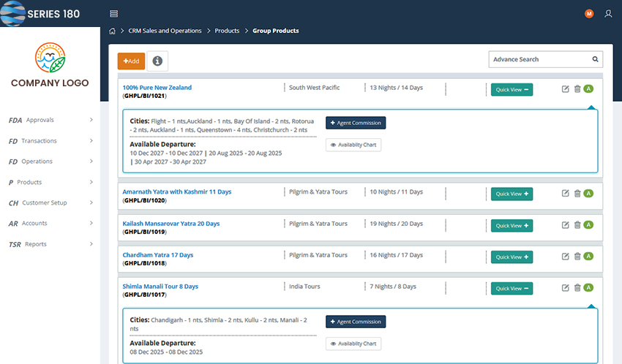Open the Customer Setup sidebar menu
Viewport: 622px width, 364px height.
click(x=50, y=202)
